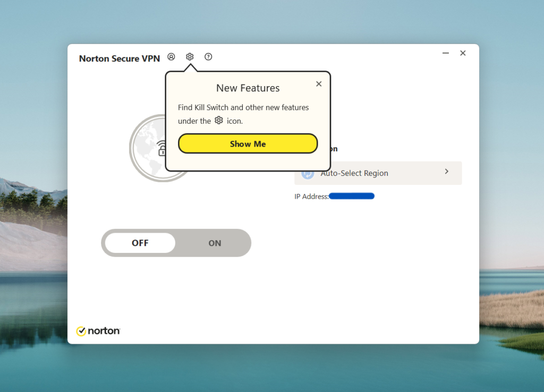Dismiss the New Features popup with X
The width and height of the screenshot is (544, 392).
click(318, 83)
